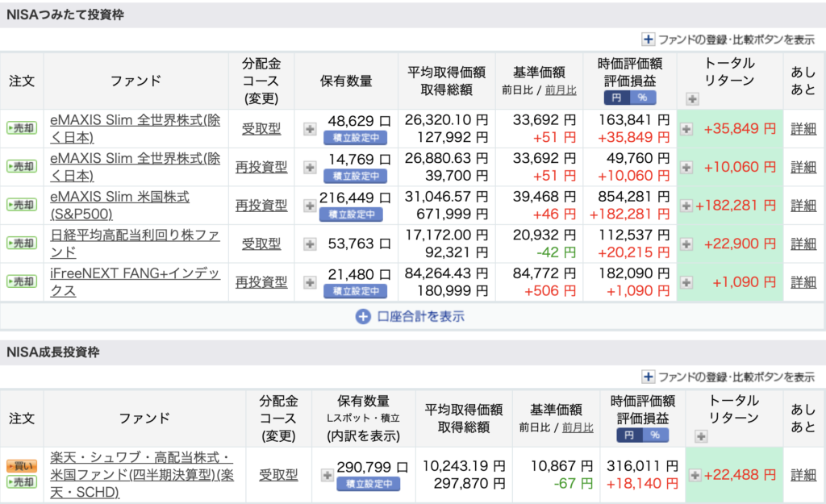The height and width of the screenshot is (504, 826).
Task: Select 前月比 comparison in つみたて table header
Action: click(561, 90)
